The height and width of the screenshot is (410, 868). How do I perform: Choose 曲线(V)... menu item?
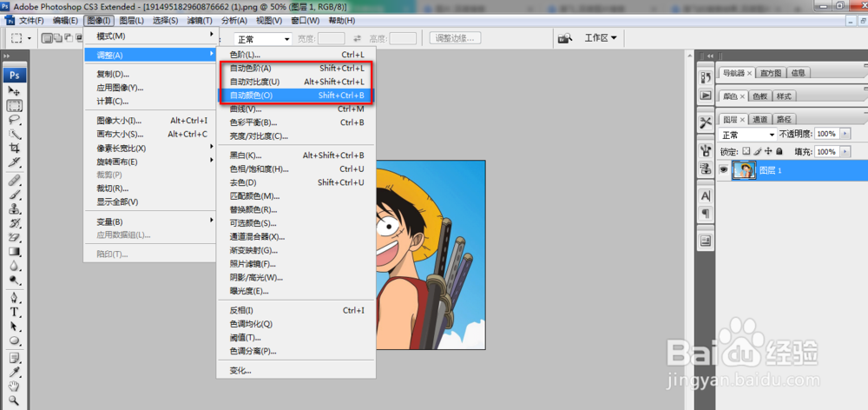click(x=296, y=109)
